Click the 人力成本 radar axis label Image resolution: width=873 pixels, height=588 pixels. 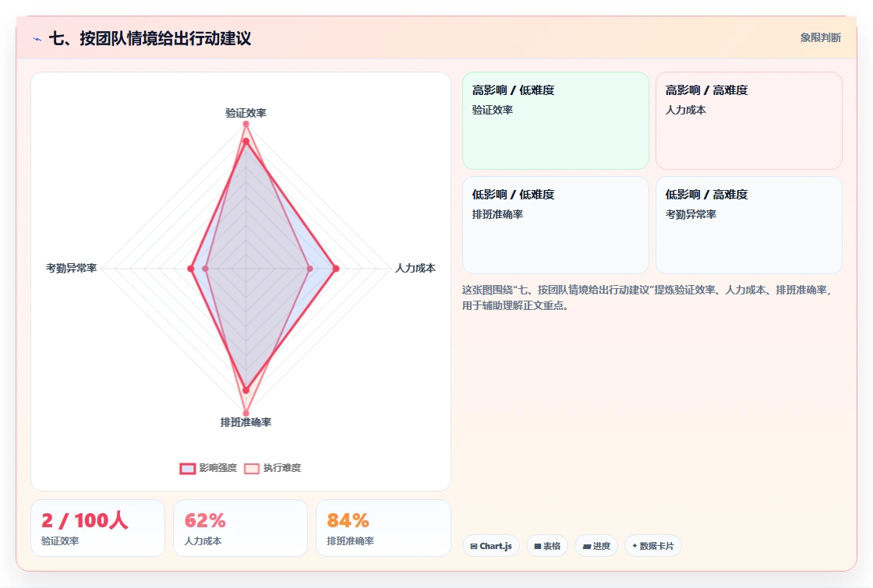(415, 268)
